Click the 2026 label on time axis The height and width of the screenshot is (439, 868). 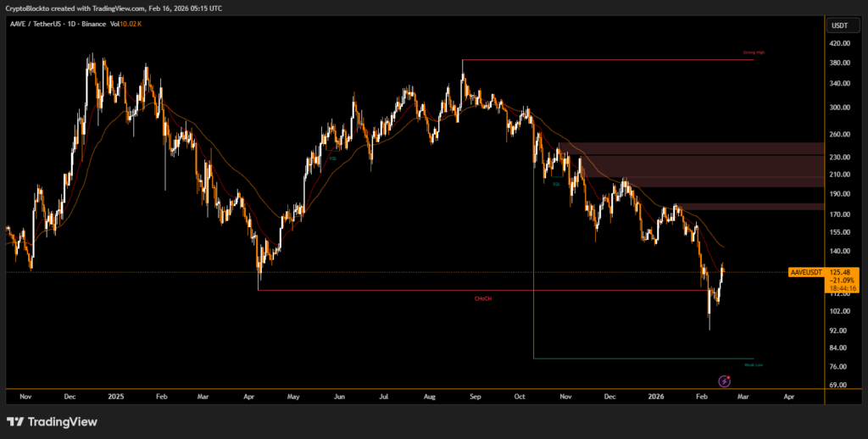click(x=655, y=396)
